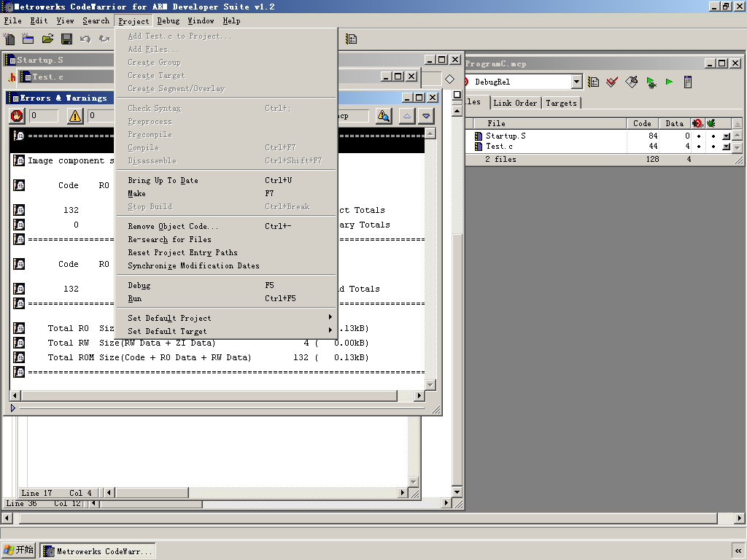Open the DebugRel target dropdown arrow

coord(576,82)
